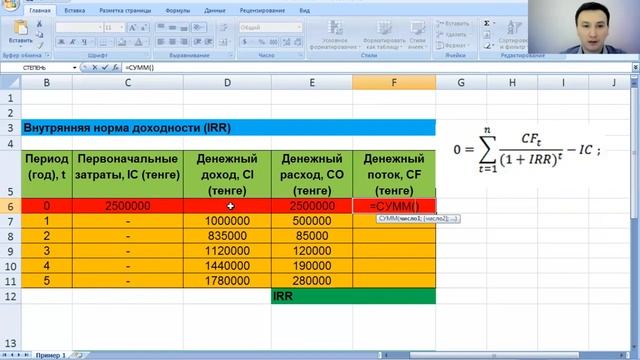Open Форматировать как таблицу gallery
The width and height of the screenshot is (640, 360).
(x=384, y=35)
